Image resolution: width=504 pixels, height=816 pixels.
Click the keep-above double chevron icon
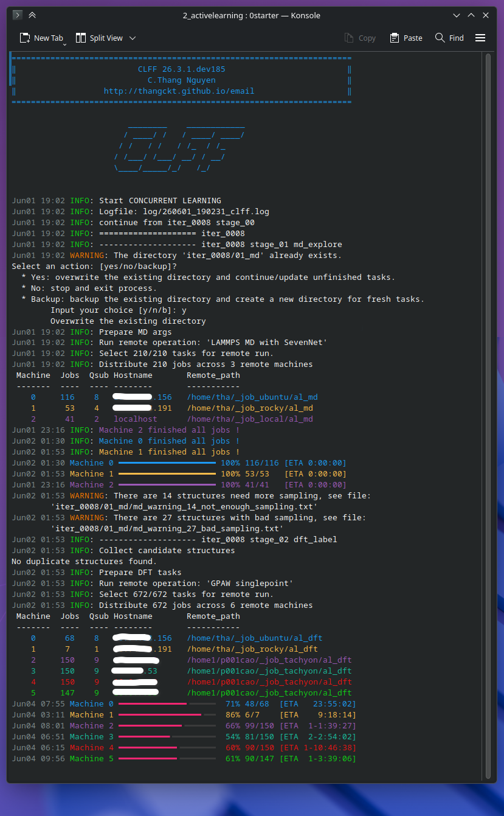point(32,15)
